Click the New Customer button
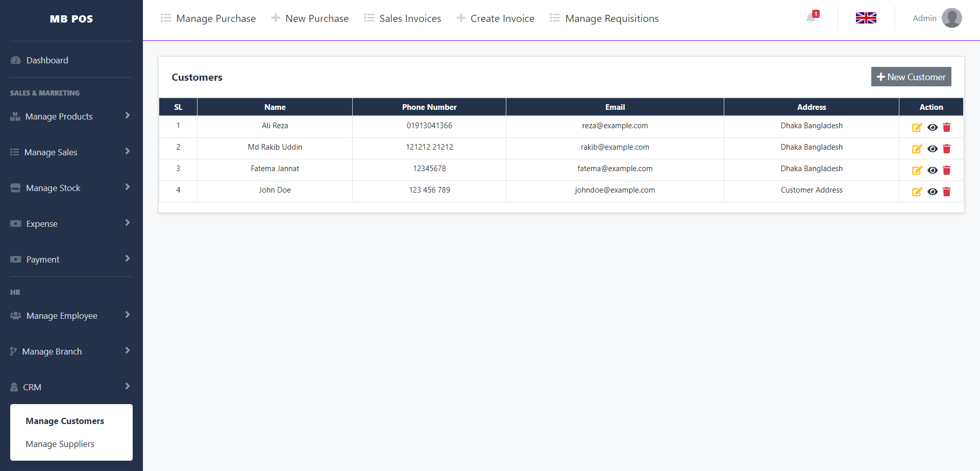This screenshot has width=980, height=471. 911,77
